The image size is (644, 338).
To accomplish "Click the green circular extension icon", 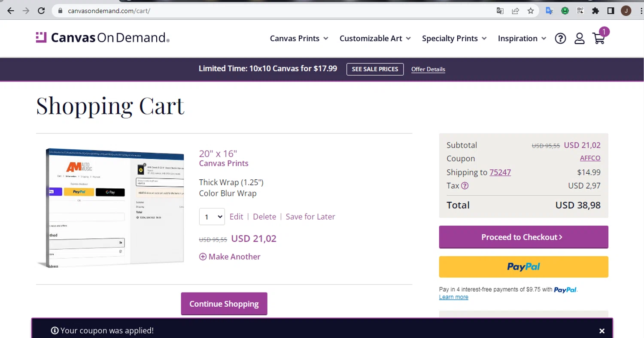I will [565, 11].
